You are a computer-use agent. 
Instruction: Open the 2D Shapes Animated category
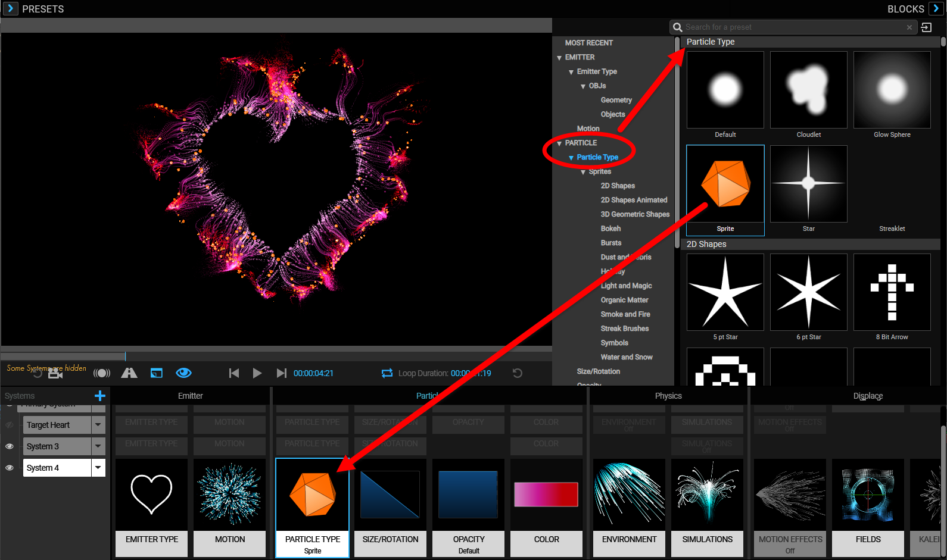634,200
